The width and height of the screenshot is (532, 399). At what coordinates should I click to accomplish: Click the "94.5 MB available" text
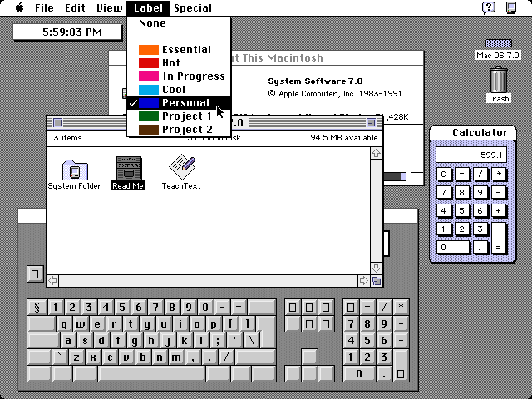(343, 138)
